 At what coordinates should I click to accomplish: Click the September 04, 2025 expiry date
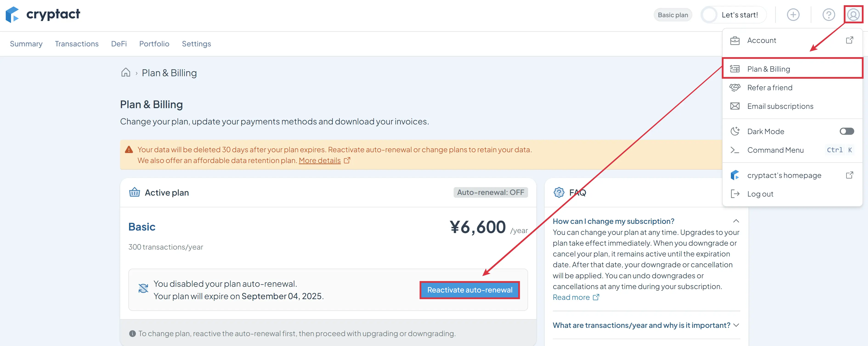[282, 296]
